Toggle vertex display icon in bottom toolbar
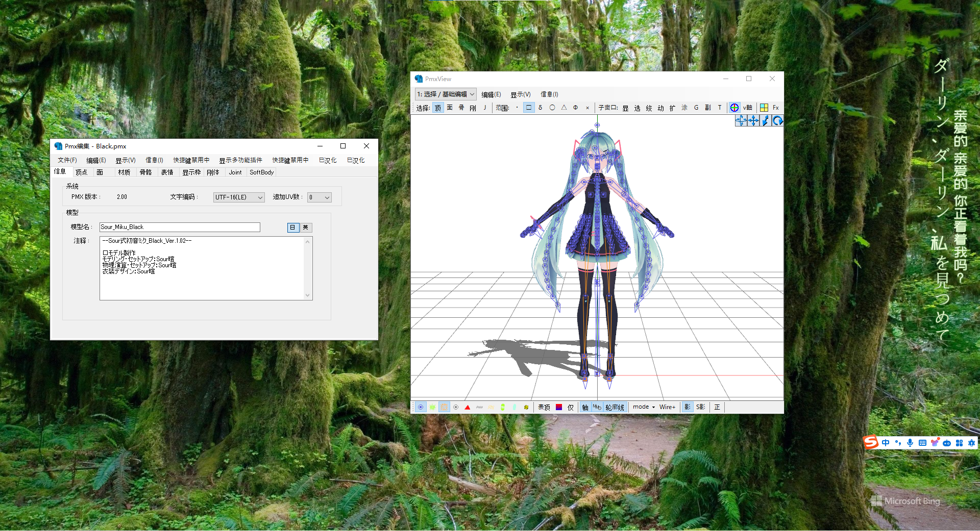 click(x=421, y=407)
